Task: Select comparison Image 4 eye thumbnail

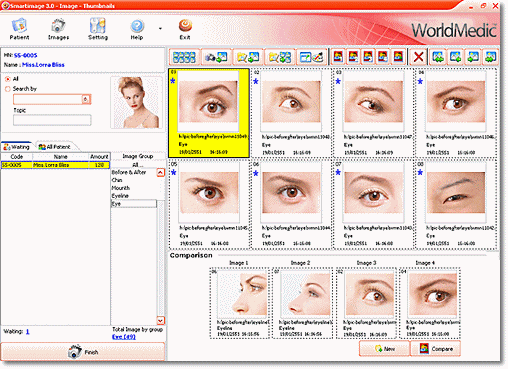Action: [430, 303]
